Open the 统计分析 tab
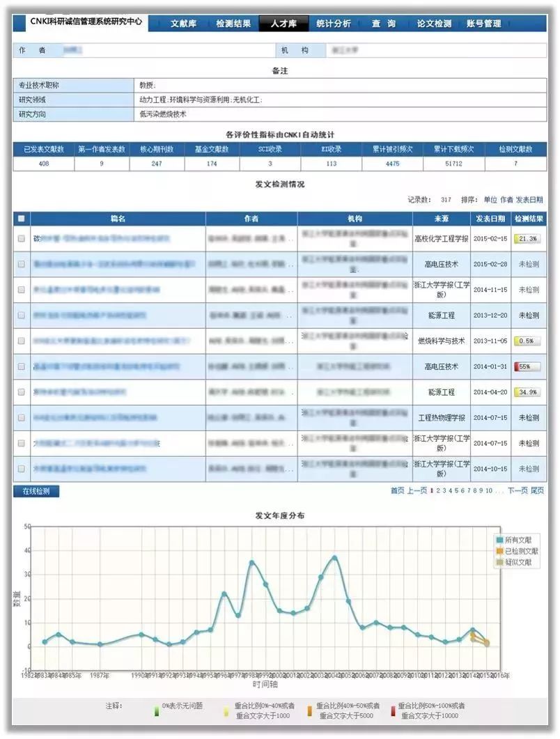This screenshot has height=739, width=560. click(333, 24)
